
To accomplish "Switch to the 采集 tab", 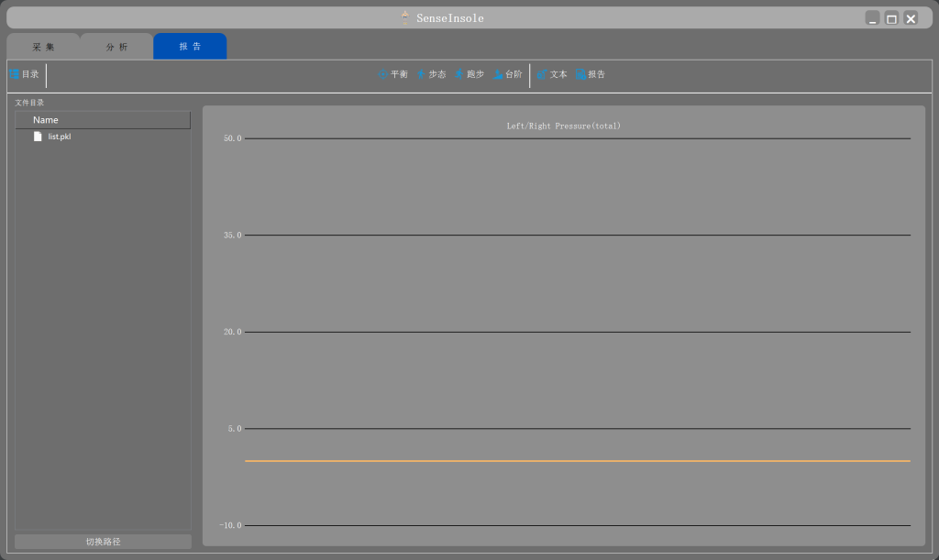I will click(43, 47).
